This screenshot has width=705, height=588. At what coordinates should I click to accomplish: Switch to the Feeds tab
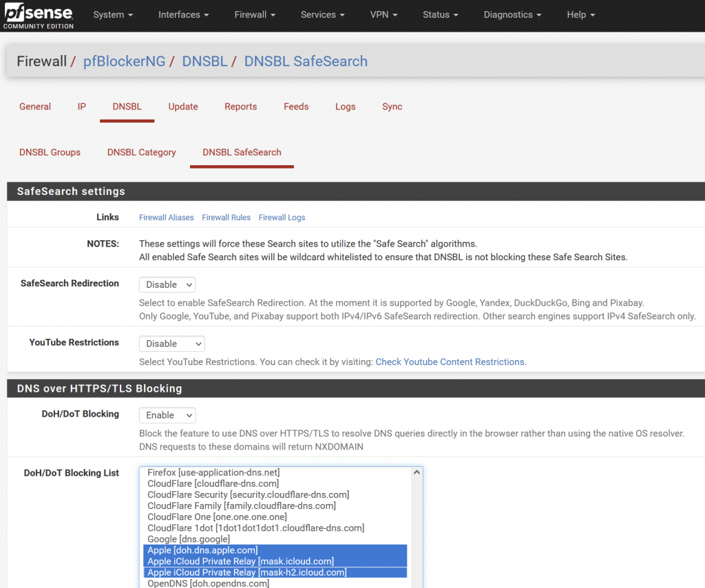coord(296,107)
